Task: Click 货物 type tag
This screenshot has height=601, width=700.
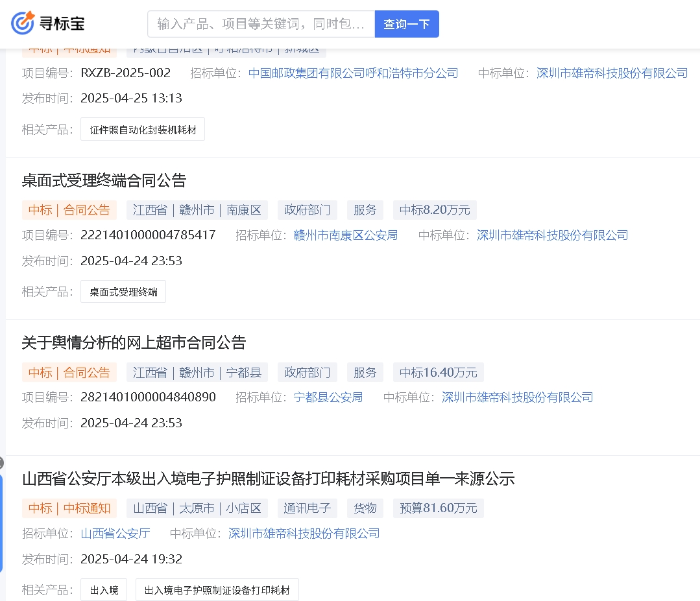Action: coord(365,508)
